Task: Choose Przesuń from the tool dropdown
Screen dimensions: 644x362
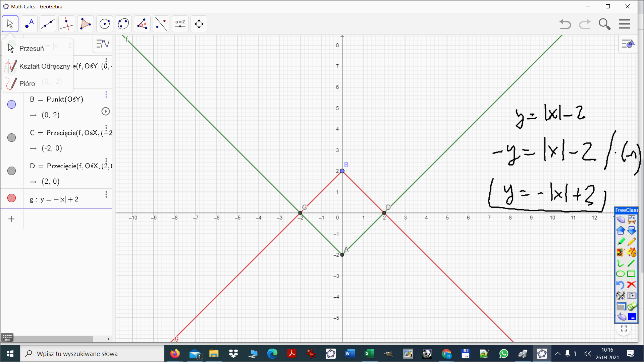Action: 38,49
